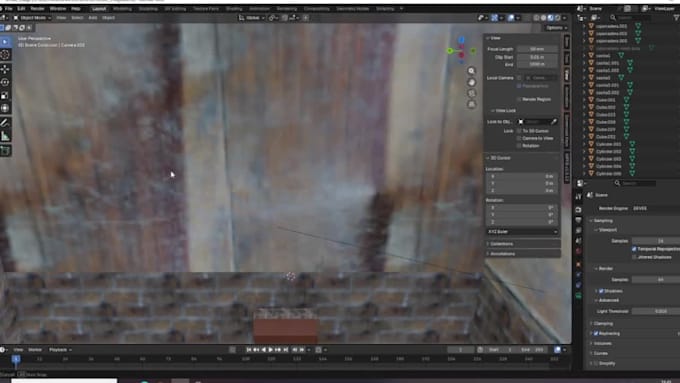This screenshot has width=680, height=383.
Task: Open the Select menu in the viewport header
Action: (77, 18)
